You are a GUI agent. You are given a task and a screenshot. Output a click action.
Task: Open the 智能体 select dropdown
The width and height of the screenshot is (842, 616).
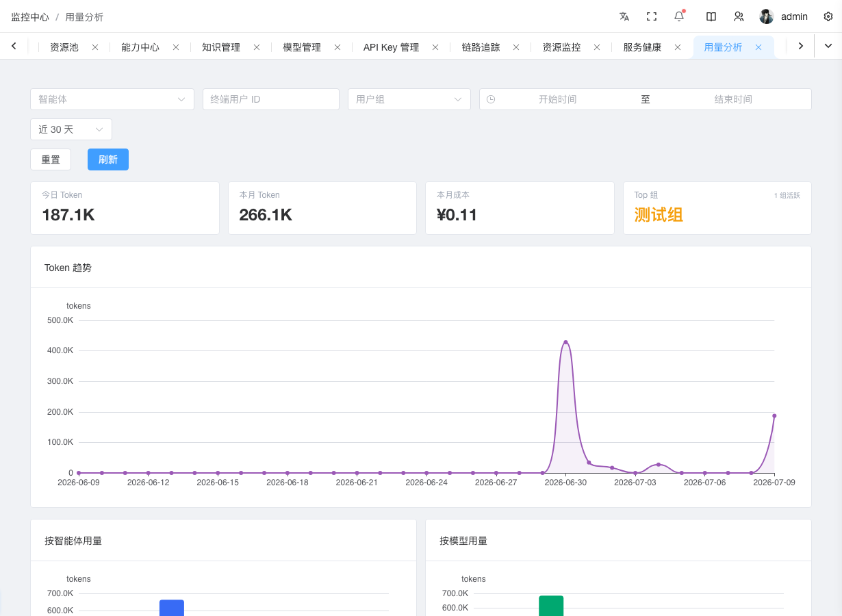coord(112,99)
